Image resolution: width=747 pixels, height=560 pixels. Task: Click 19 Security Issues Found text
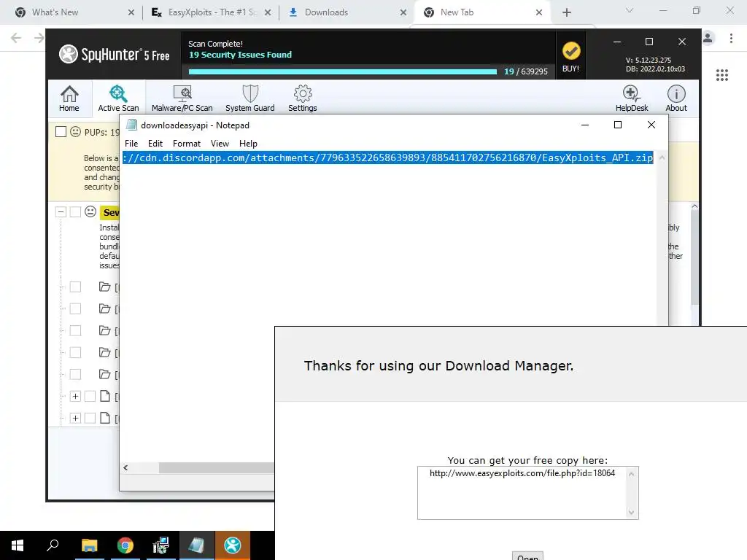(x=240, y=55)
